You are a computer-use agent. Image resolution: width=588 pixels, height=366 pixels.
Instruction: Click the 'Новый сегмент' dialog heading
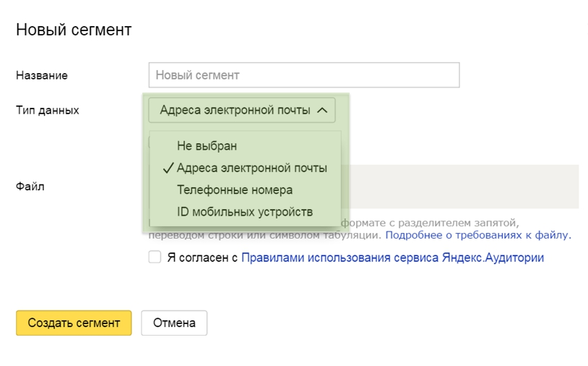click(74, 30)
